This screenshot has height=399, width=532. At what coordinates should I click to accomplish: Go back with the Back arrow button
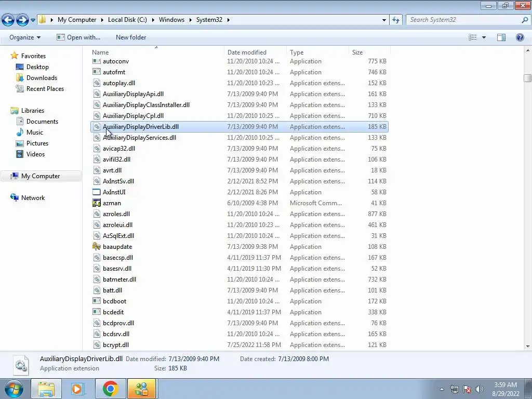(x=8, y=20)
